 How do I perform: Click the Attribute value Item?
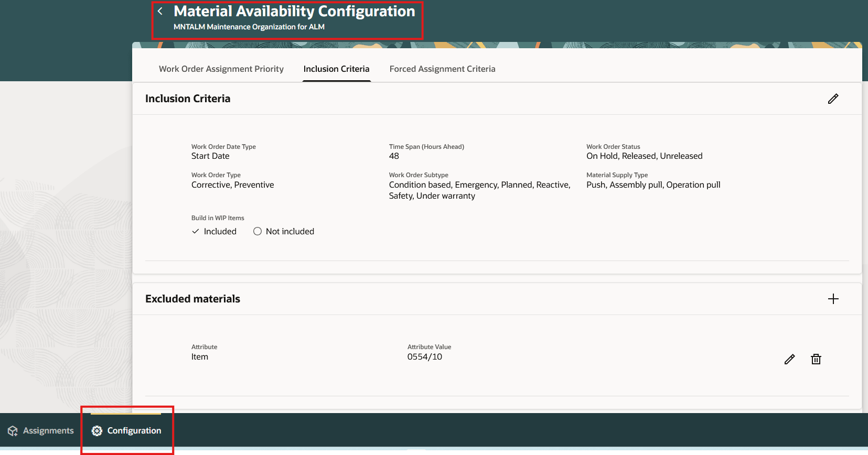[200, 357]
